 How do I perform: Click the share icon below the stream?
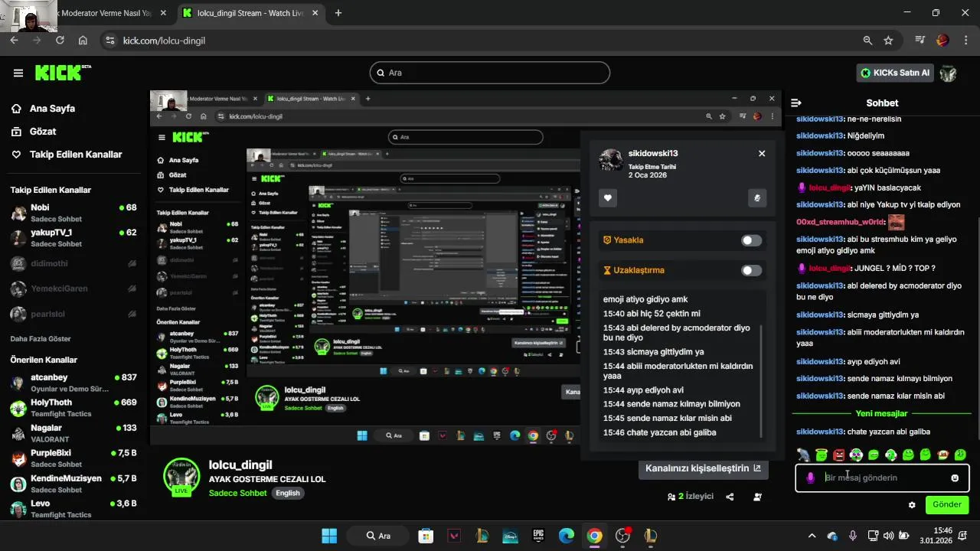[730, 497]
